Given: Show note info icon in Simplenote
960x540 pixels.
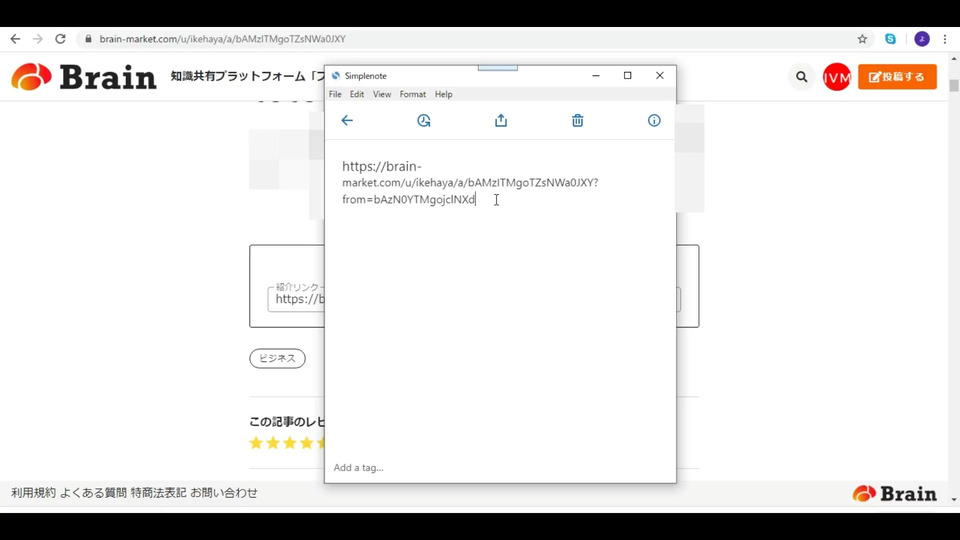Looking at the screenshot, I should [x=654, y=121].
